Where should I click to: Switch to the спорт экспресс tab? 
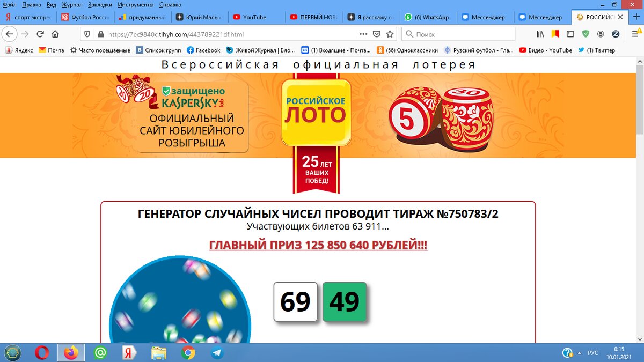(x=28, y=17)
